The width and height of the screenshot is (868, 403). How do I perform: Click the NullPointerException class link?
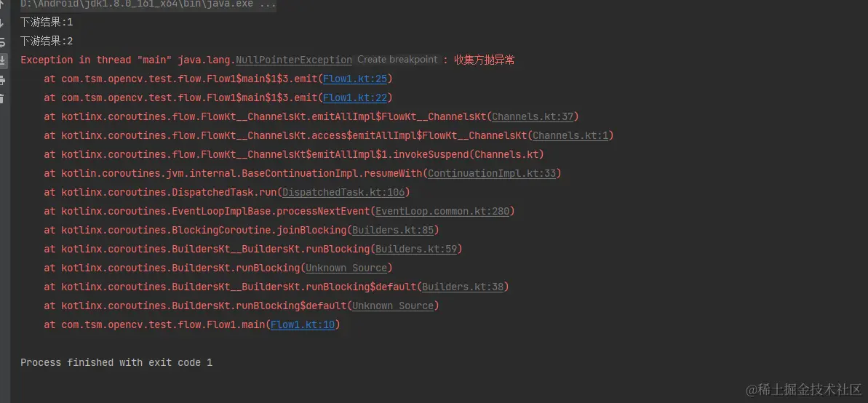pyautogui.click(x=294, y=60)
